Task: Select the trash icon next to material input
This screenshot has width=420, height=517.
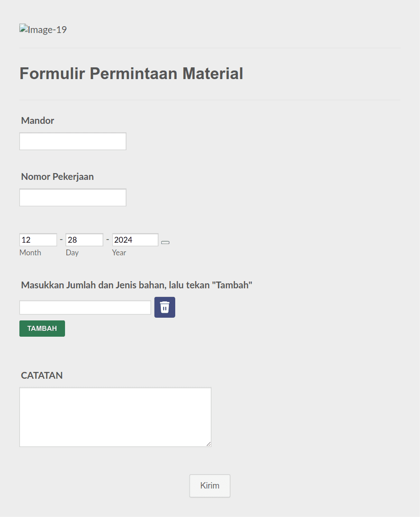Action: 164,307
